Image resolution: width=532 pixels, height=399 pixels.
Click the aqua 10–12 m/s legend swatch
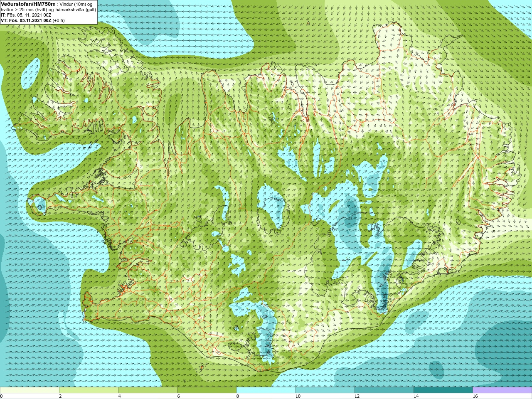[325, 390]
